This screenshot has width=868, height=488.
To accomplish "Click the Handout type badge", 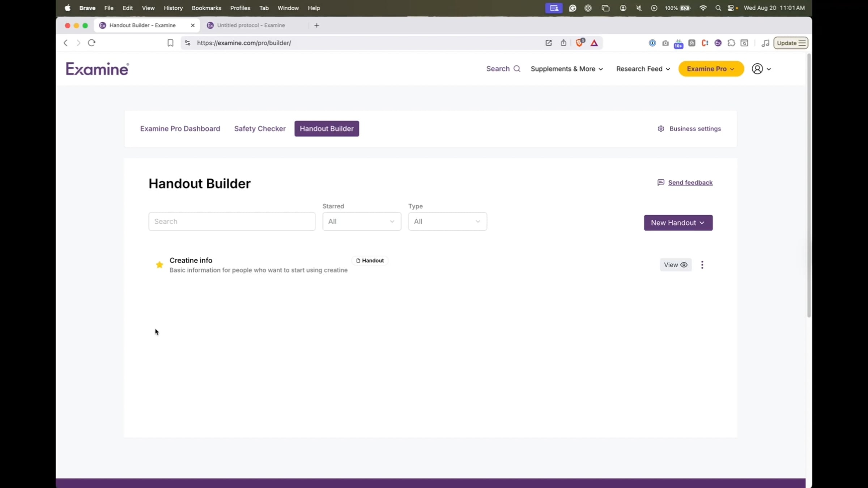I will [x=370, y=261].
